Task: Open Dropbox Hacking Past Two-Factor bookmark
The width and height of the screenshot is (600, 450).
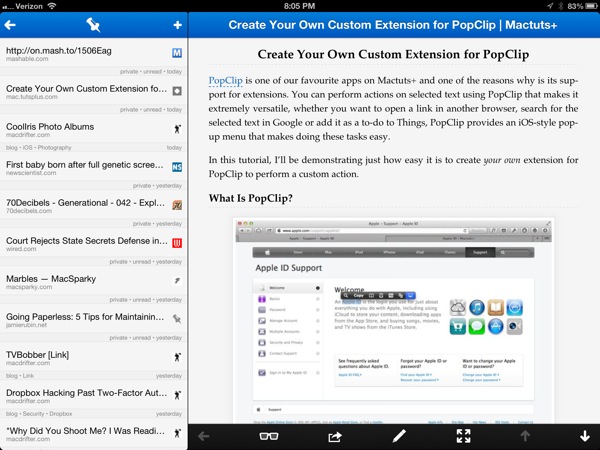Action: [94, 399]
